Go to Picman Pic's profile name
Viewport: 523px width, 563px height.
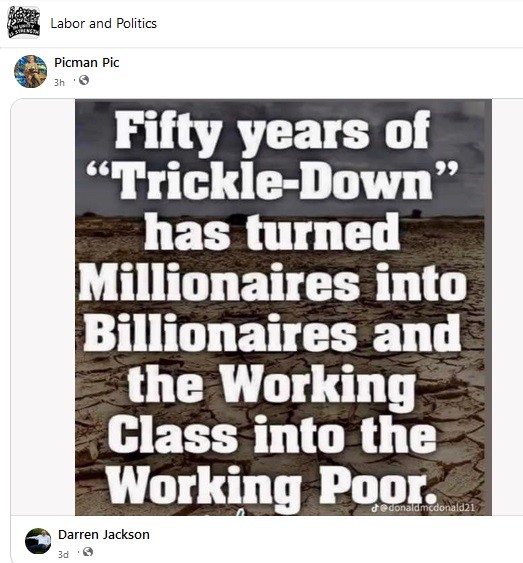pos(87,62)
